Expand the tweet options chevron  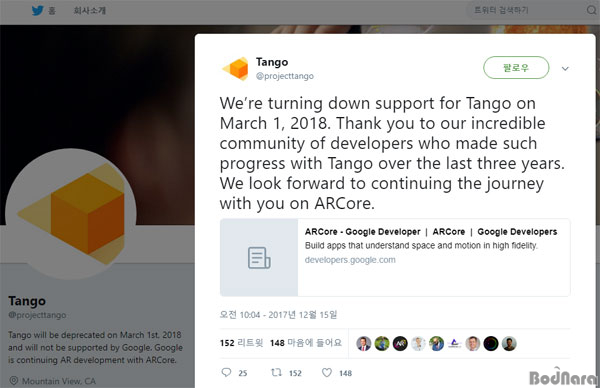pyautogui.click(x=565, y=68)
